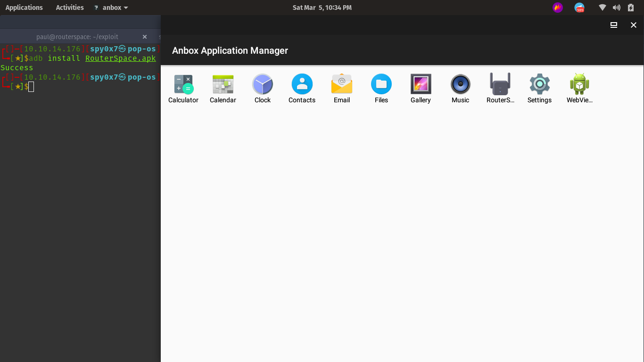Toggle the Anbox fullscreen display mode
The height and width of the screenshot is (362, 644).
(613, 25)
